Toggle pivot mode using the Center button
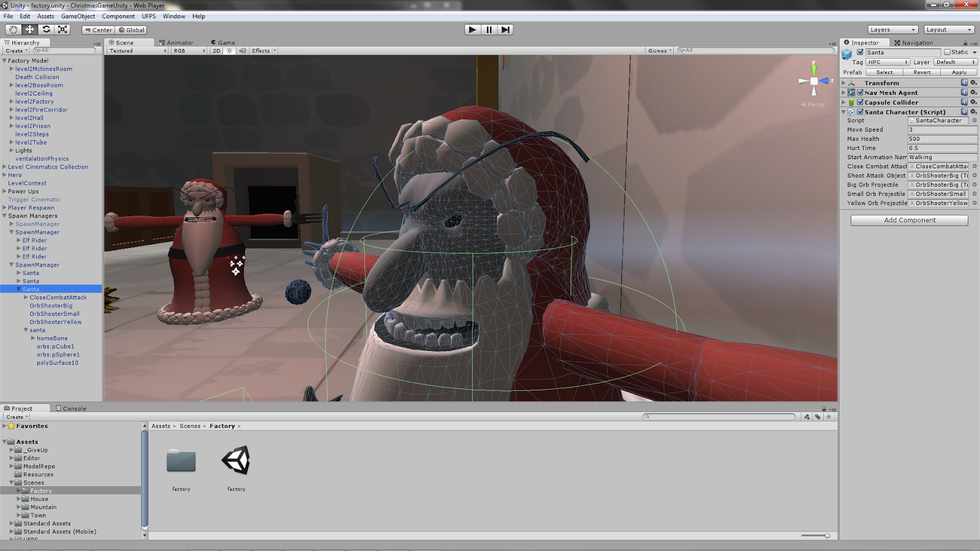Viewport: 980px width, 551px height. tap(99, 29)
